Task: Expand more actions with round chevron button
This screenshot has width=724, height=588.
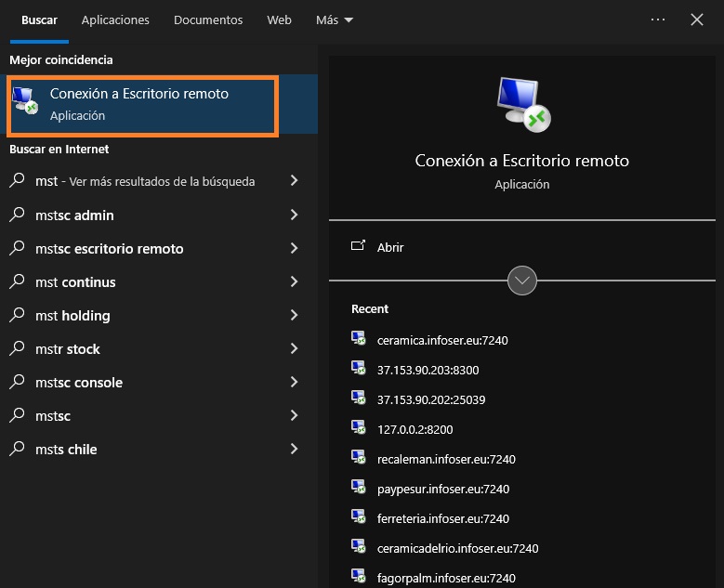Action: coord(521,281)
